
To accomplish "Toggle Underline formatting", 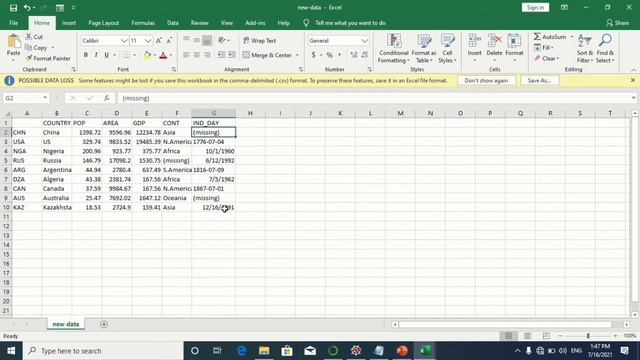I will coord(107,55).
